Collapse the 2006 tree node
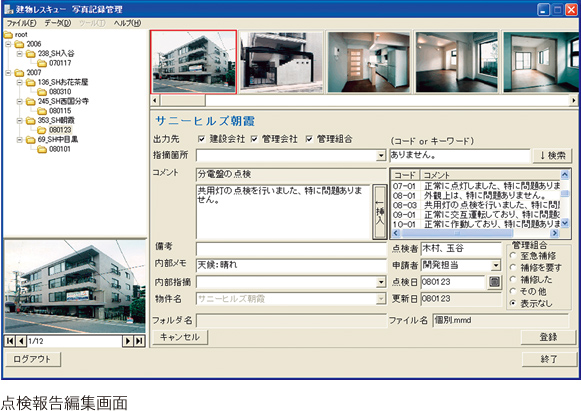Screen dimensions: 581x411 tap(8, 44)
